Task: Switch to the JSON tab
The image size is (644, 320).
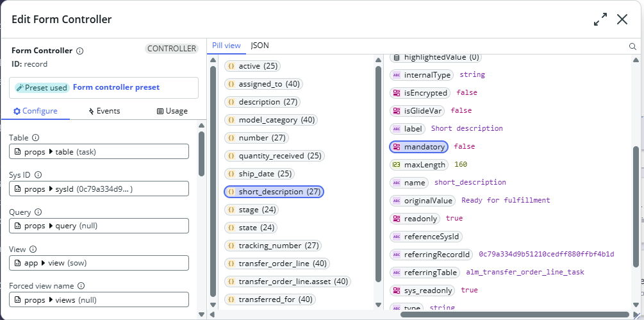Action: point(260,46)
